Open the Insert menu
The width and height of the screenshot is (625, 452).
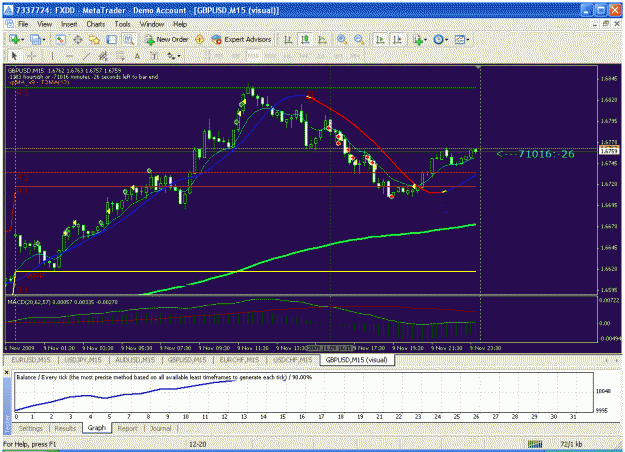point(69,24)
